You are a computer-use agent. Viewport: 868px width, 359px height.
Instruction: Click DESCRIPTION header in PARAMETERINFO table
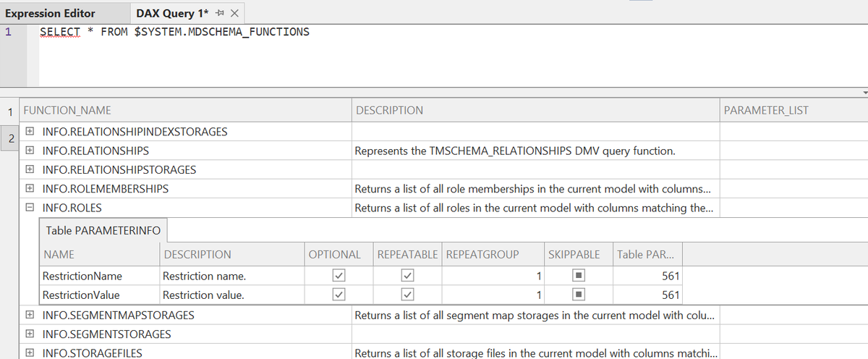point(231,254)
